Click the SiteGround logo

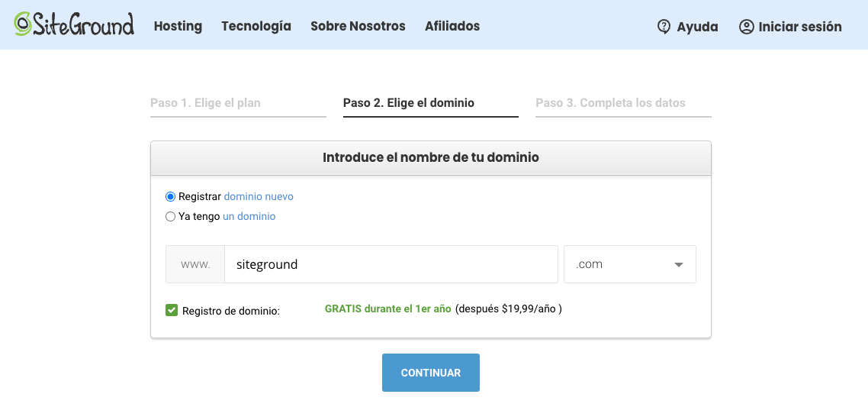[x=74, y=25]
